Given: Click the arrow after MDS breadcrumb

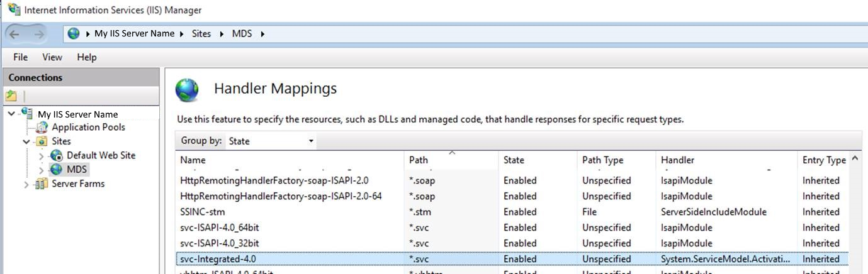Looking at the screenshot, I should tap(262, 34).
